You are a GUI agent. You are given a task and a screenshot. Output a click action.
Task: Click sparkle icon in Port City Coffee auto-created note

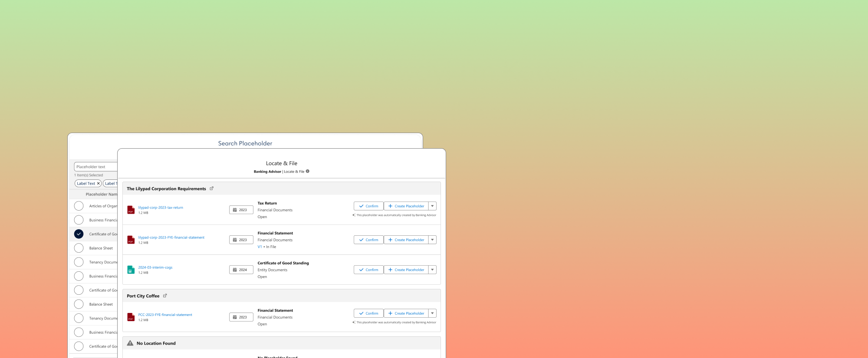[354, 322]
